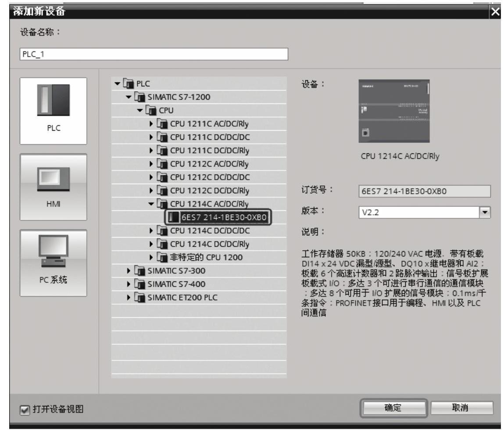Click the CPU 1214C AC/DC/Rly caption under preview
The height and width of the screenshot is (430, 504).
click(400, 156)
